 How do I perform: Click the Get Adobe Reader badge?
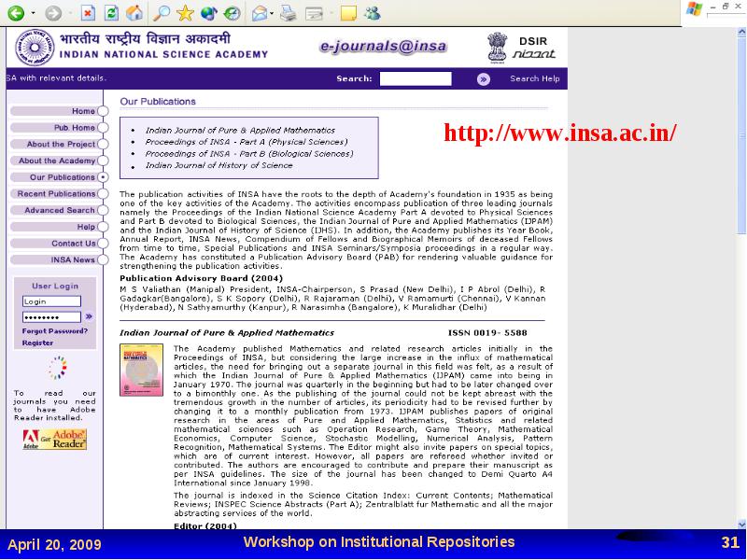tap(55, 439)
